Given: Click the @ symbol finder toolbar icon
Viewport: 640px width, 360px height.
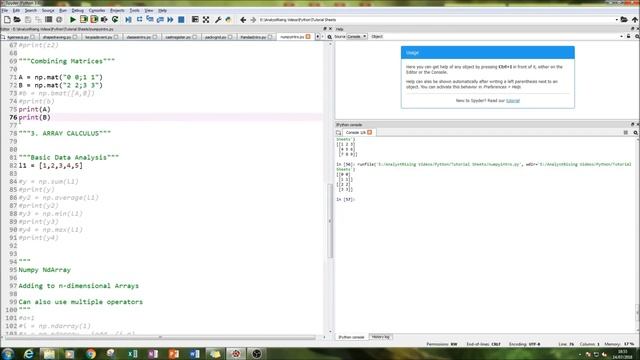Looking at the screenshot, I should [x=59, y=20].
